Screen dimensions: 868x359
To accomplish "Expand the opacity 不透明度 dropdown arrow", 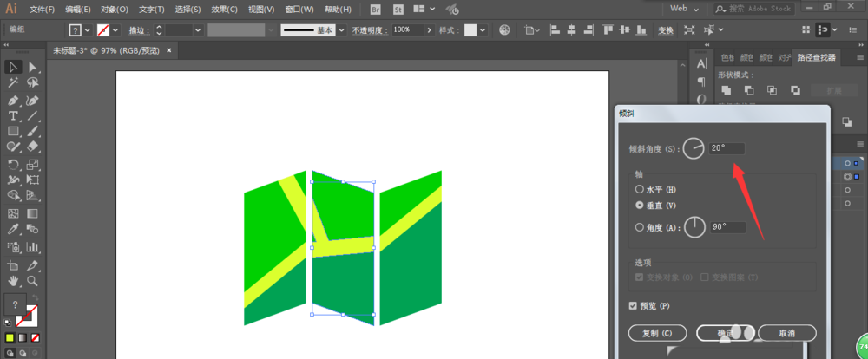I will [x=430, y=29].
